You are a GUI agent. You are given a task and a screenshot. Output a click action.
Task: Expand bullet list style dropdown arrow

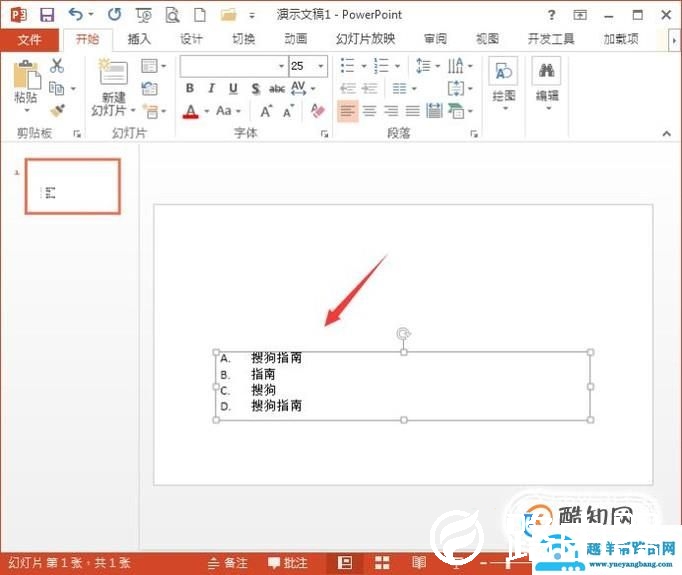click(x=364, y=66)
